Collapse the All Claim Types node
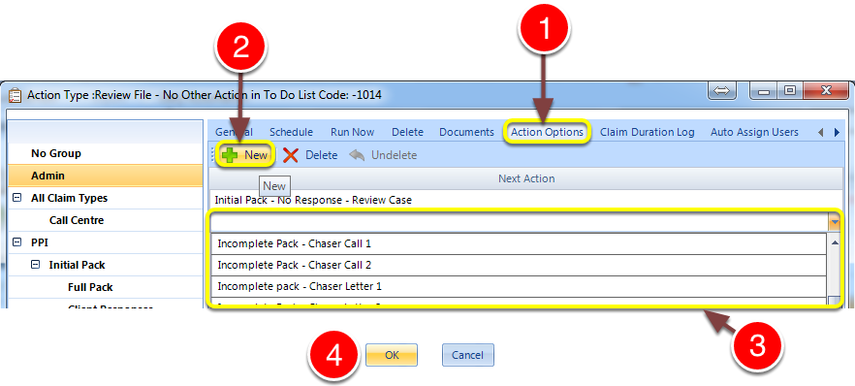The image size is (855, 386). pos(17,198)
